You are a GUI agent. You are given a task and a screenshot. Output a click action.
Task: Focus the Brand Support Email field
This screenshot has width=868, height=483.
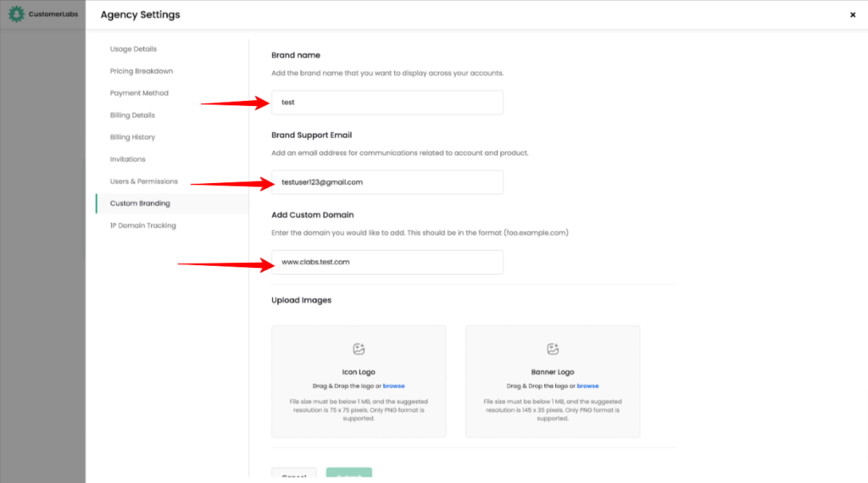point(387,182)
